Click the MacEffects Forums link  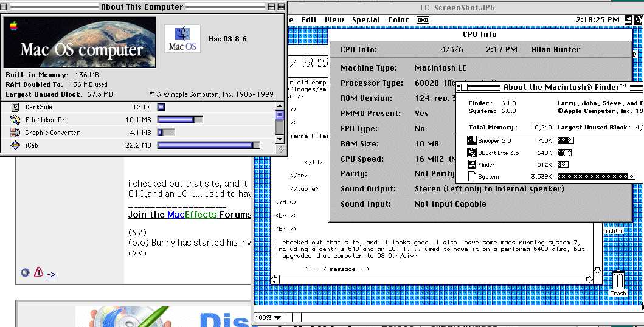[x=189, y=214]
